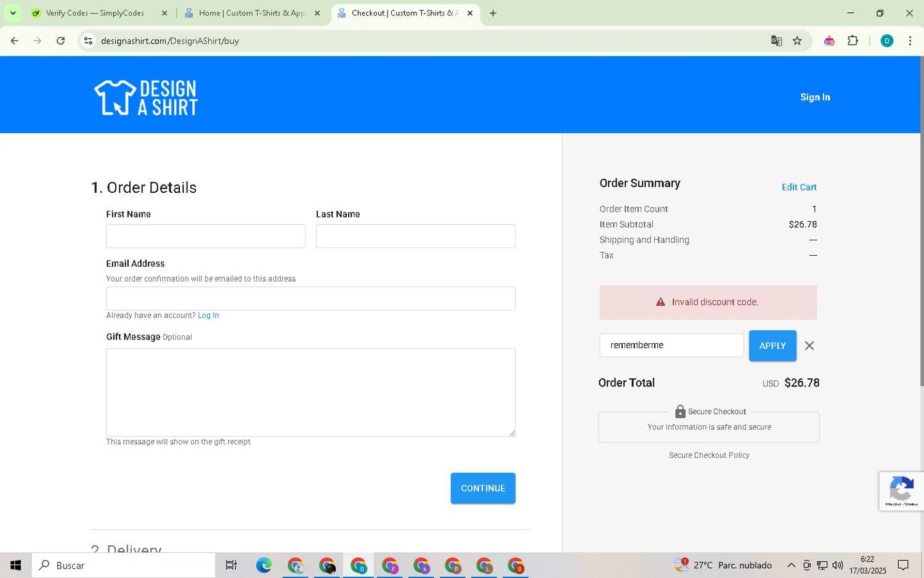Open Chrome profile avatar D
The width and height of the screenshot is (924, 578).
pyautogui.click(x=887, y=41)
